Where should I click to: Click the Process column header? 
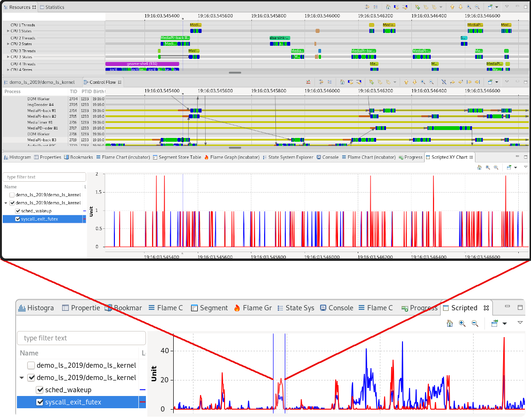[x=13, y=91]
